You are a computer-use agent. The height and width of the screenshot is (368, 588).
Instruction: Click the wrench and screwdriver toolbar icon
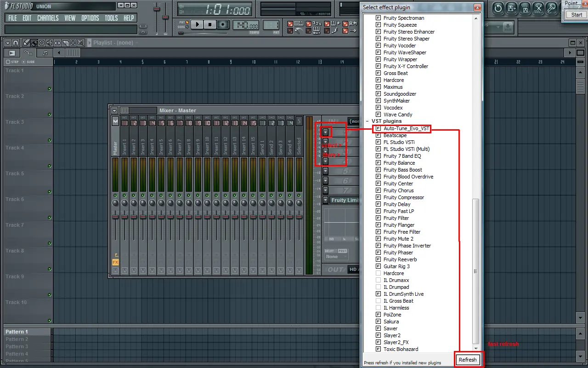538,8
